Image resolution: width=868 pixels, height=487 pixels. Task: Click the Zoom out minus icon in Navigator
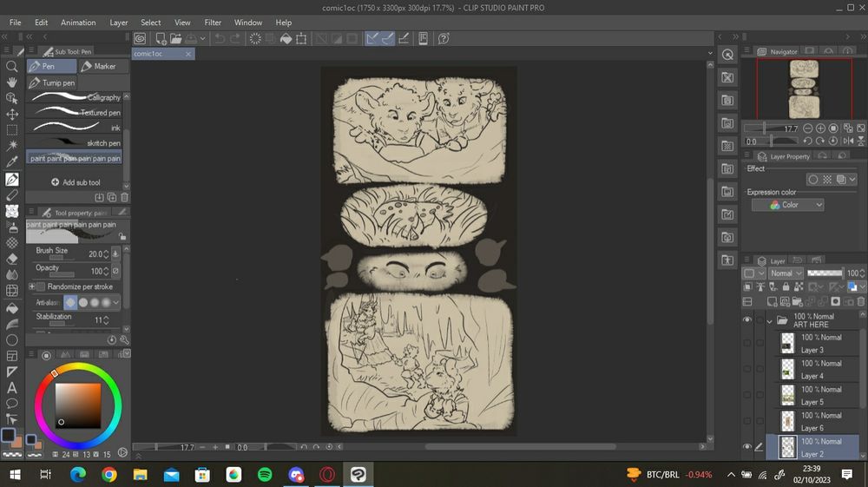[x=807, y=128]
